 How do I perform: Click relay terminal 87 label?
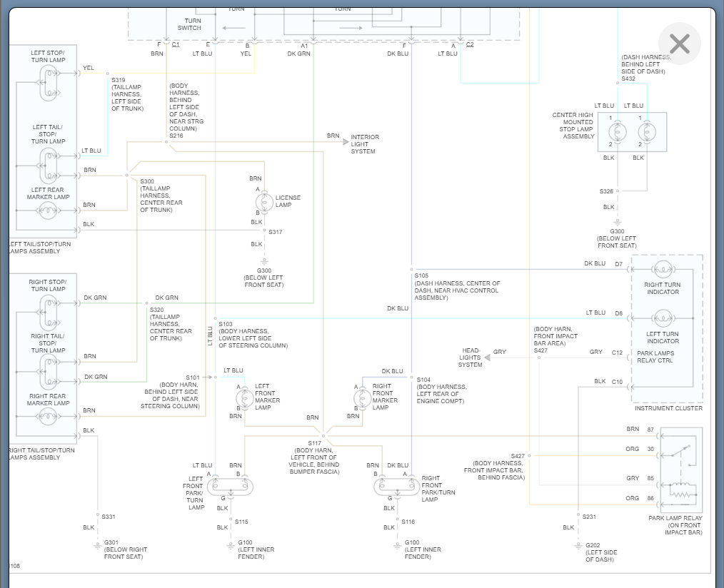pyautogui.click(x=650, y=430)
